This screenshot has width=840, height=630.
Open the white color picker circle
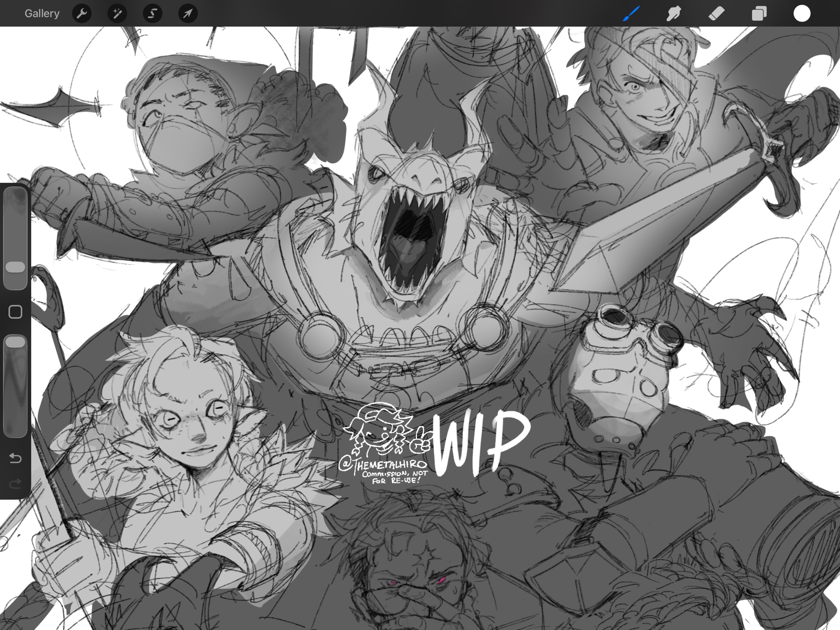[x=802, y=13]
